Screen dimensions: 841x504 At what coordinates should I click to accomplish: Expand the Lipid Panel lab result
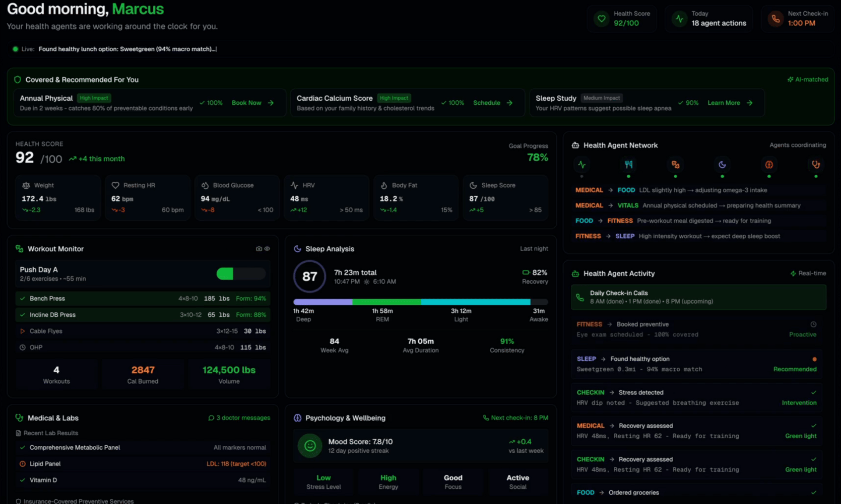point(143,464)
